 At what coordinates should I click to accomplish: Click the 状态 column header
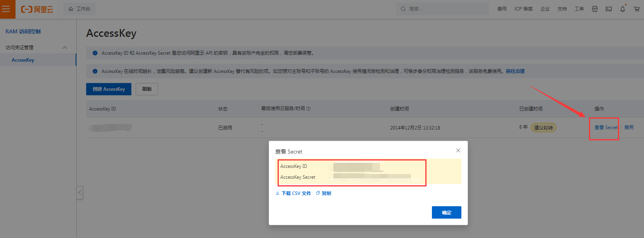click(223, 109)
